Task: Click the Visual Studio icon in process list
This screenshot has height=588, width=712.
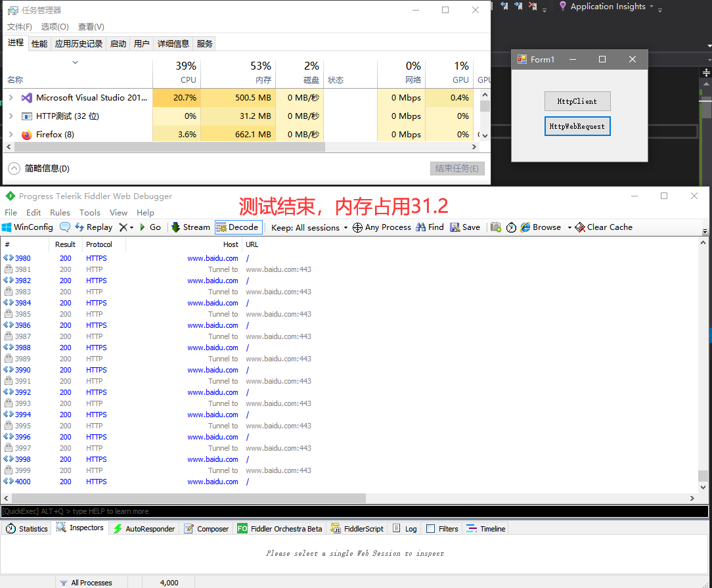Action: pos(27,98)
